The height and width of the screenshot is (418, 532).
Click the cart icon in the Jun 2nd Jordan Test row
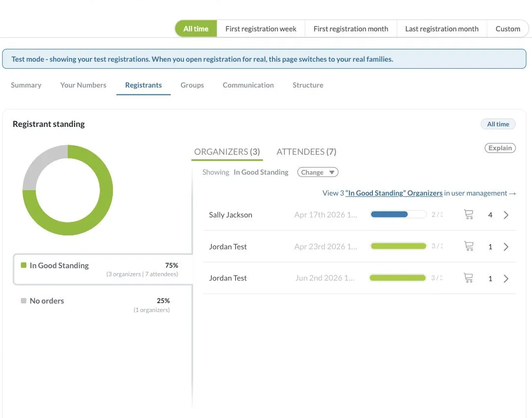pos(468,278)
